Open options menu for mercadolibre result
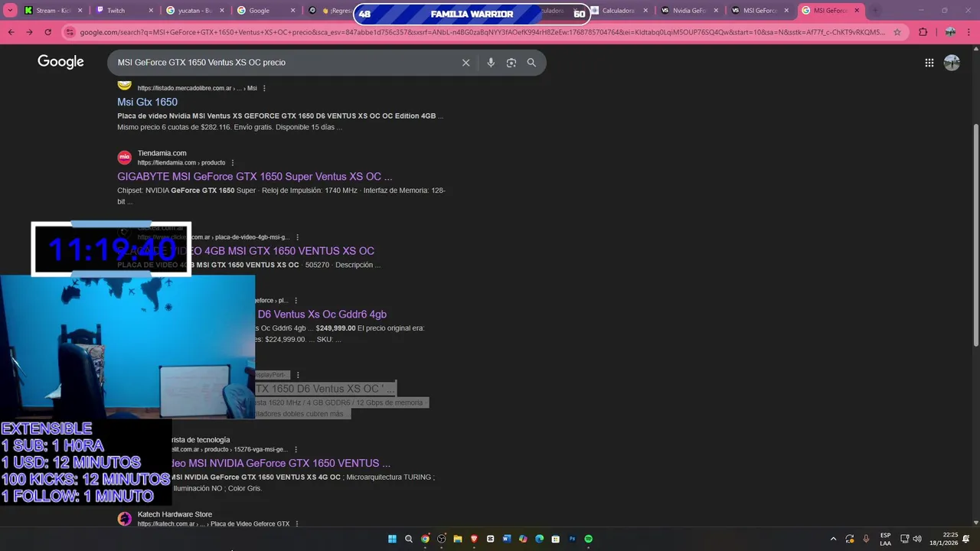 (264, 88)
